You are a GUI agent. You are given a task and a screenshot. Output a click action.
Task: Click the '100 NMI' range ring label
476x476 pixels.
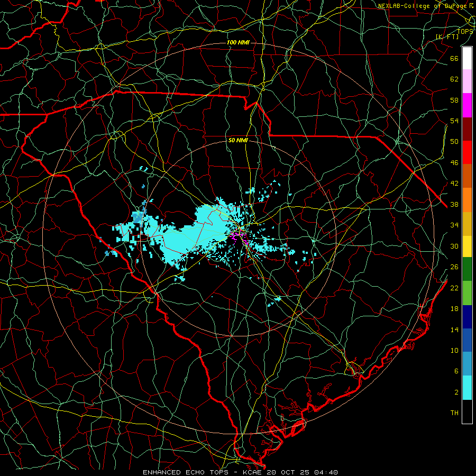238,42
